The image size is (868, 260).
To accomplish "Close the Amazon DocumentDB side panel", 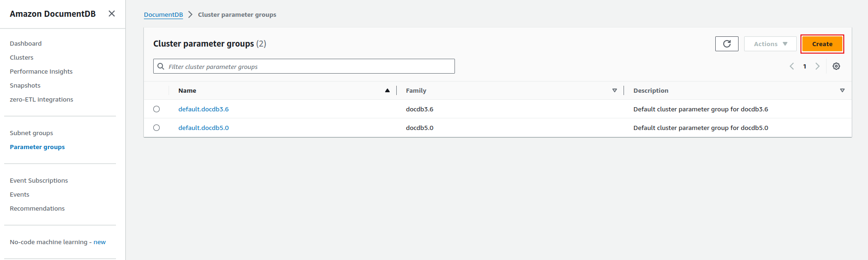I will [112, 14].
